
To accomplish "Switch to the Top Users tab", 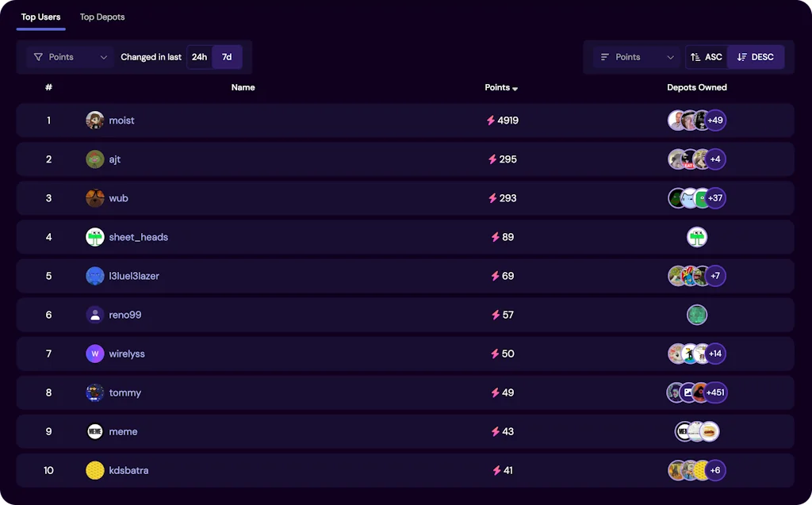I will click(x=40, y=17).
